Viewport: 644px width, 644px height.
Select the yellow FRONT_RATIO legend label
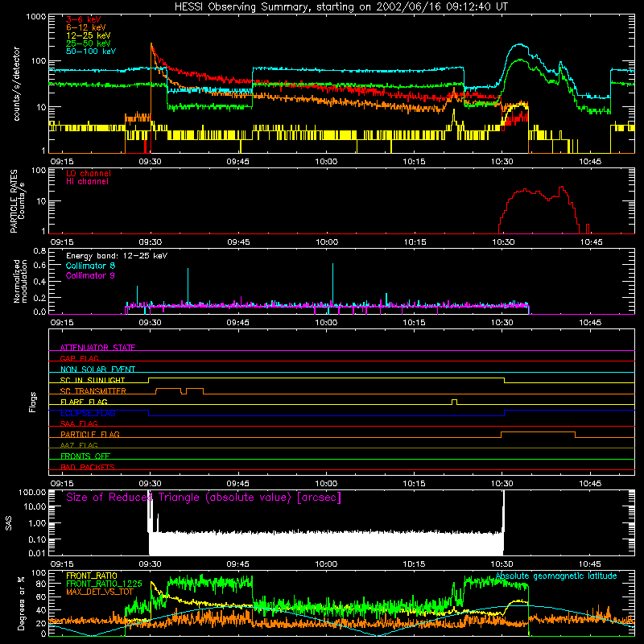(92, 576)
